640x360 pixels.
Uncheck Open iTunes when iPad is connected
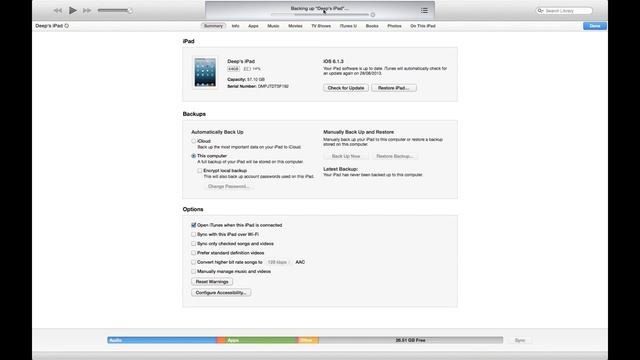[193, 225]
